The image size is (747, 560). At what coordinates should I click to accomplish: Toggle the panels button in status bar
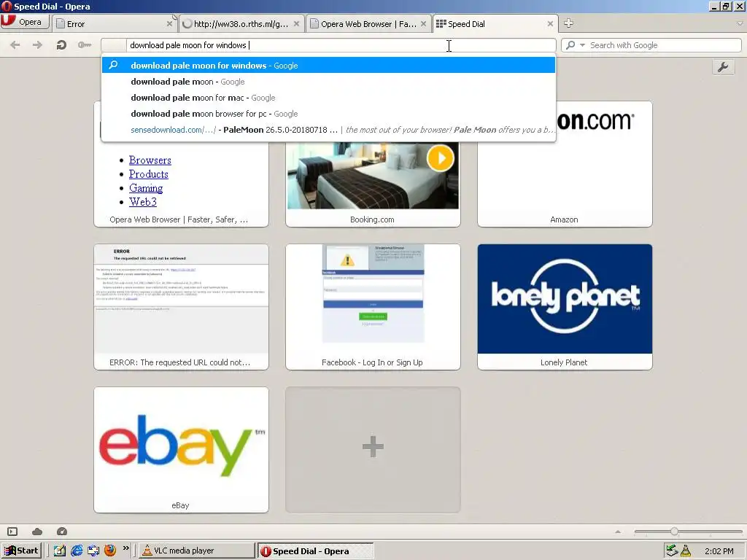(x=12, y=532)
